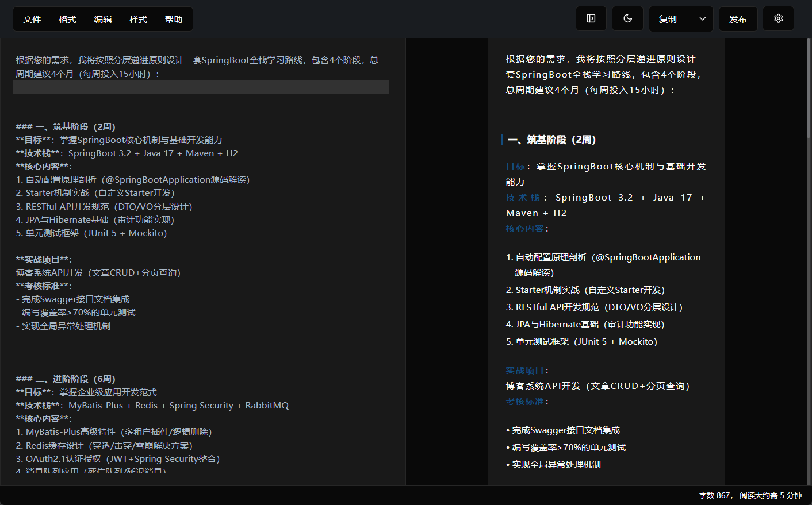812x505 pixels.
Task: Select the 编辑 menu
Action: pyautogui.click(x=103, y=19)
